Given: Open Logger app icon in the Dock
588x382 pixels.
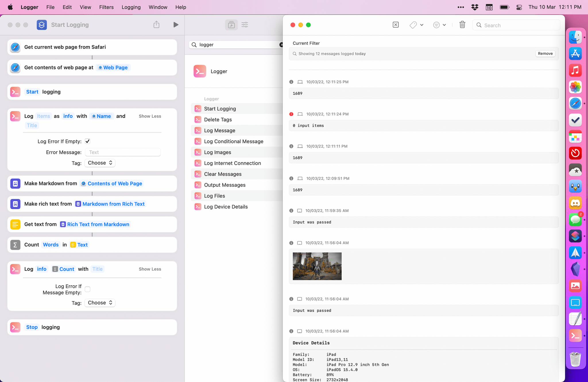Looking at the screenshot, I should (x=575, y=335).
